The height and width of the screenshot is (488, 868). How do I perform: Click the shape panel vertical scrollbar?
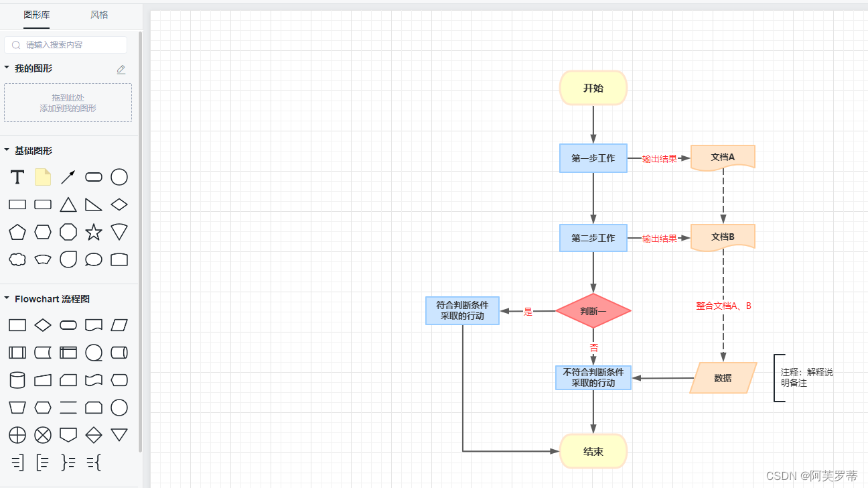(140, 241)
